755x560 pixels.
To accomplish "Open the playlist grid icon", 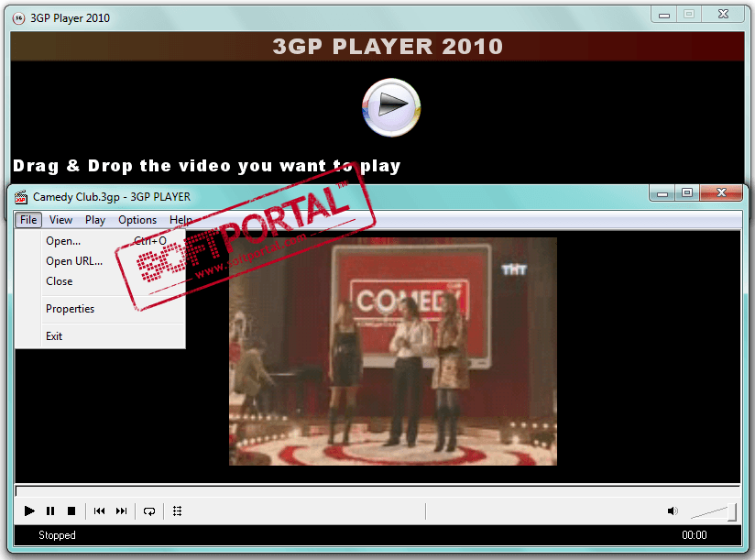I will coord(177,511).
